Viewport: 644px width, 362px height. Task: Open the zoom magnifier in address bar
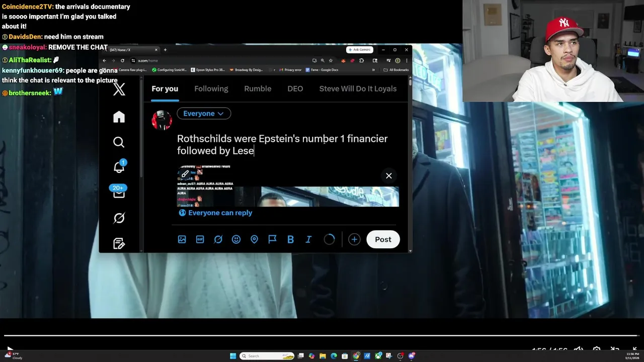pyautogui.click(x=323, y=60)
